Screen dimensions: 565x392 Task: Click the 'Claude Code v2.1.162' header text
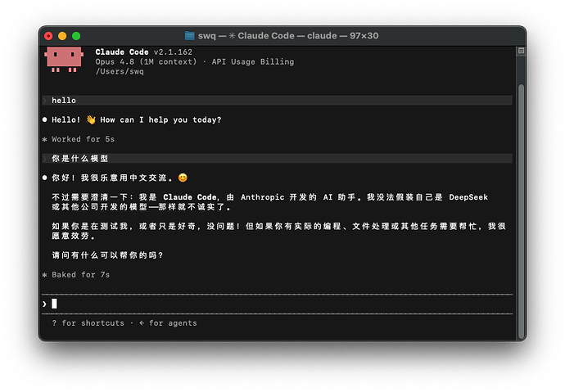pos(143,52)
